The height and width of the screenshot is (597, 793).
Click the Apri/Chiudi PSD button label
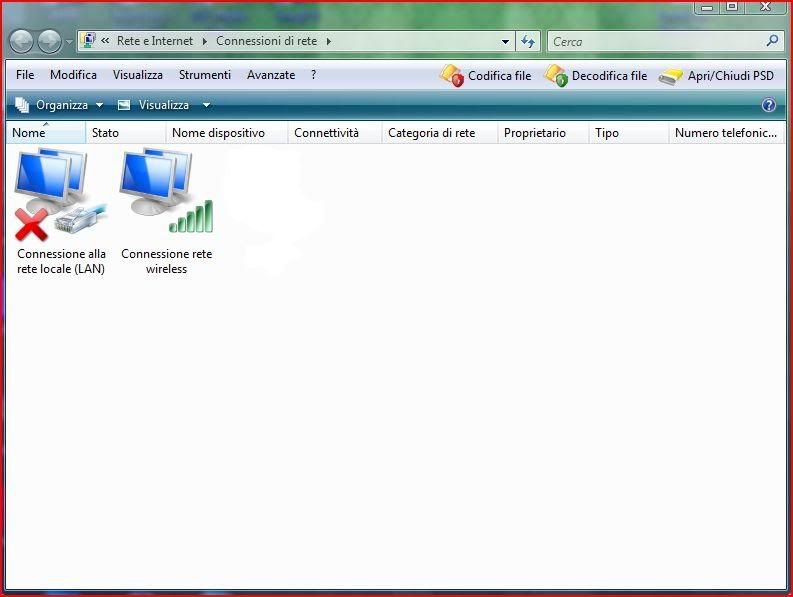click(731, 76)
